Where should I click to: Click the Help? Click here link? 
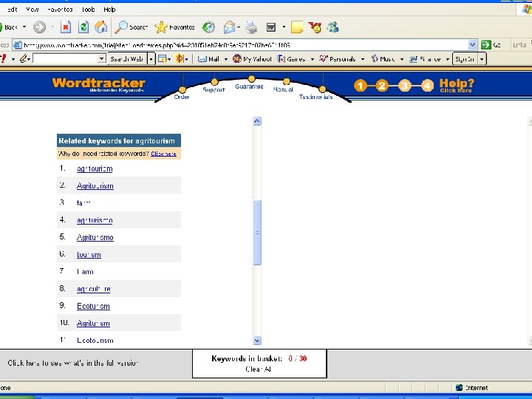(457, 86)
